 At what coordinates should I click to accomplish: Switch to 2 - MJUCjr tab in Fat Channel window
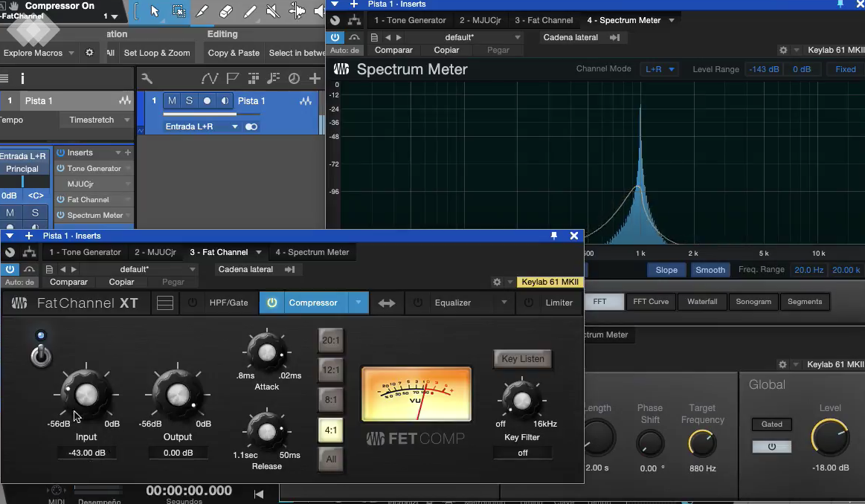[x=155, y=253]
